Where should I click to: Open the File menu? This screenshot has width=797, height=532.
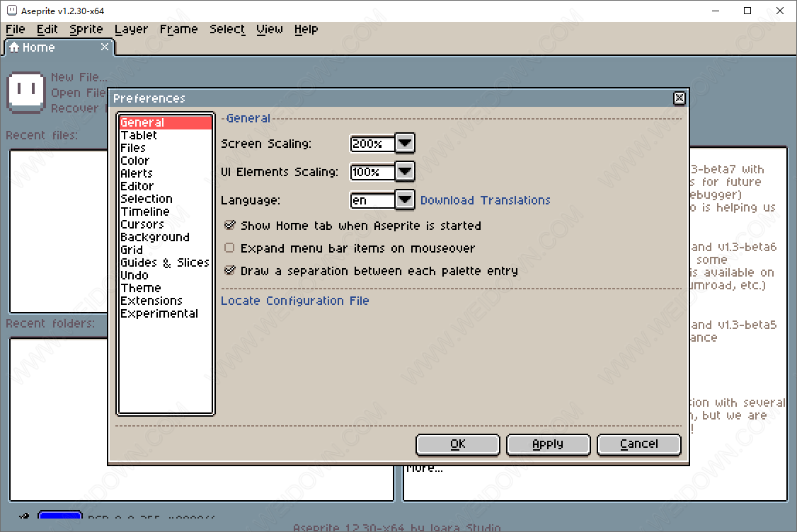pyautogui.click(x=16, y=30)
